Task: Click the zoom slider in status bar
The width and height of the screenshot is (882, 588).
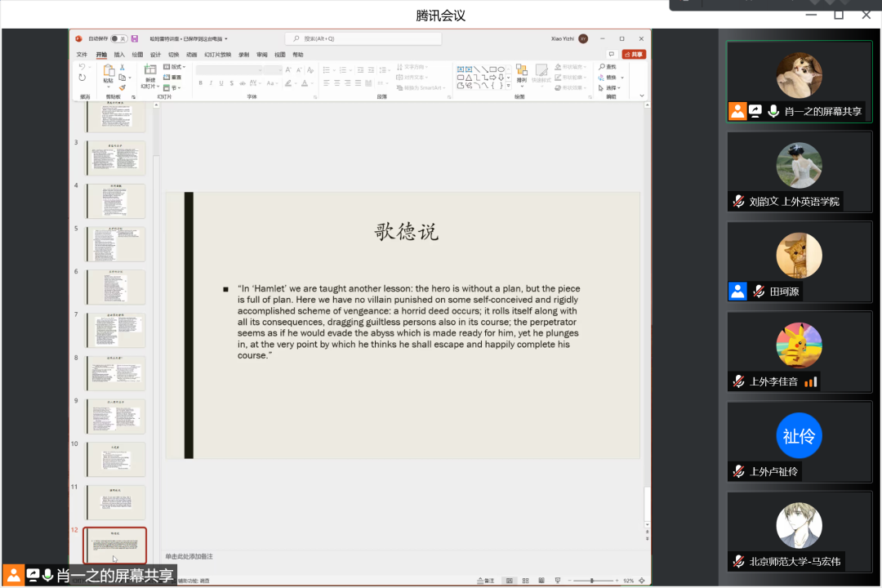Action: coord(592,581)
